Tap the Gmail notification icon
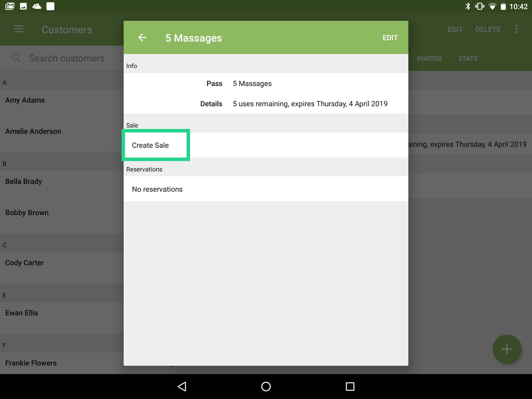This screenshot has height=399, width=532. point(10,6)
